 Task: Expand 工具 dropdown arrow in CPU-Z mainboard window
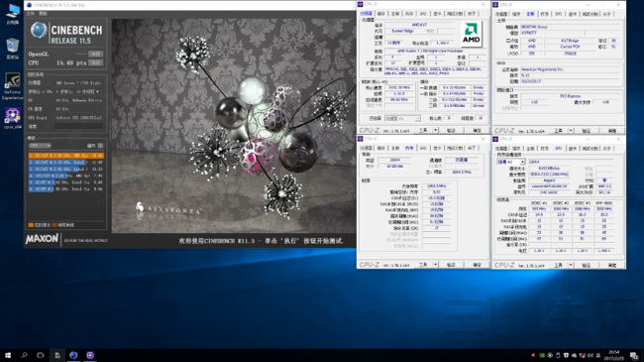(571, 131)
